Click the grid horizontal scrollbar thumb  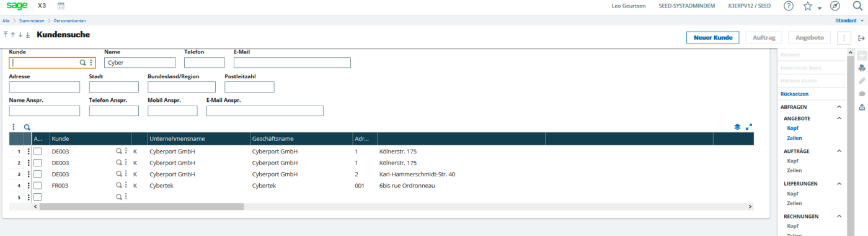click(x=141, y=206)
